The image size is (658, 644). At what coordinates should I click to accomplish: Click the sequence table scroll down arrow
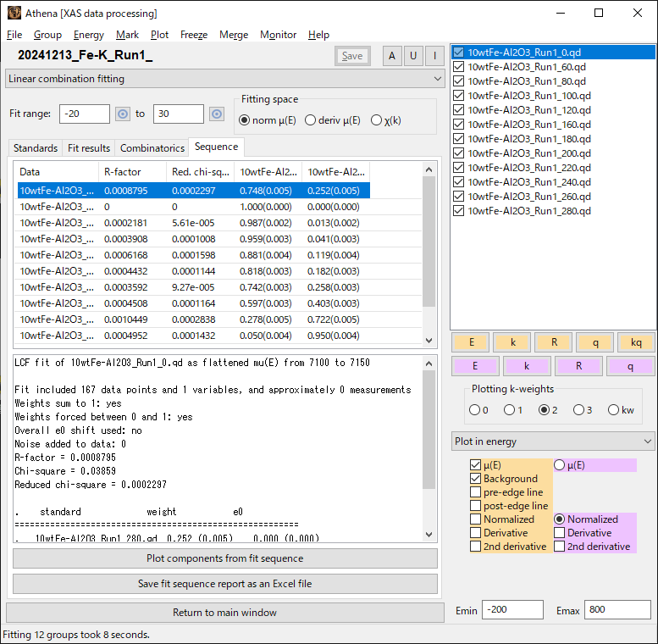[429, 341]
